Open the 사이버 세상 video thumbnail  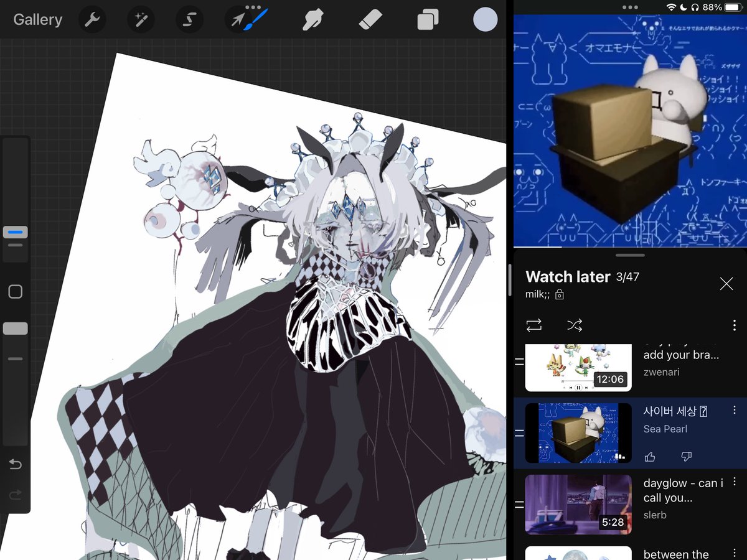click(578, 433)
